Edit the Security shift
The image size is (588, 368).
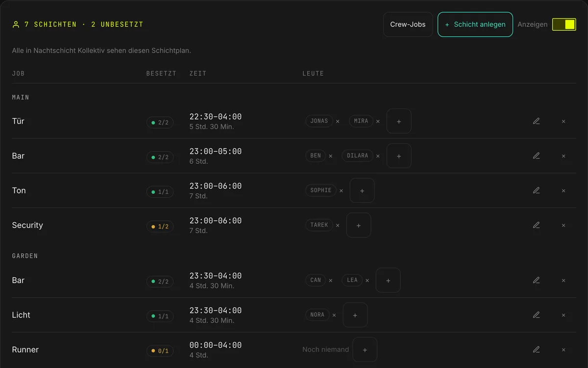point(537,225)
